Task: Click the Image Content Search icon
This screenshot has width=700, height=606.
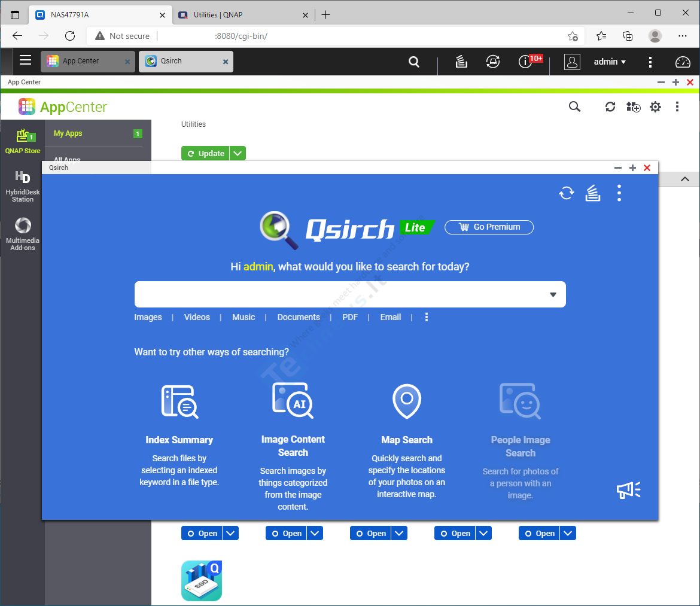Action: 293,400
